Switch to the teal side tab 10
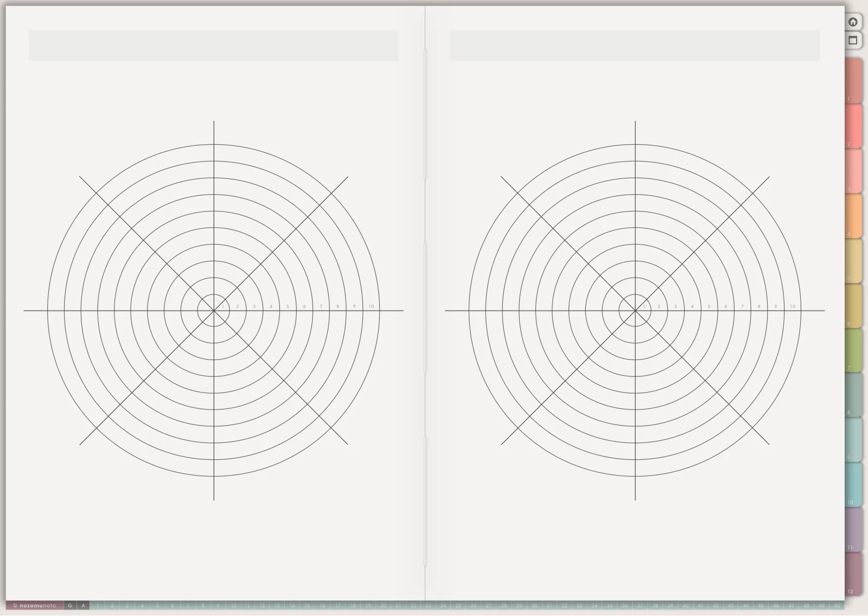868x616 pixels. pyautogui.click(x=853, y=485)
